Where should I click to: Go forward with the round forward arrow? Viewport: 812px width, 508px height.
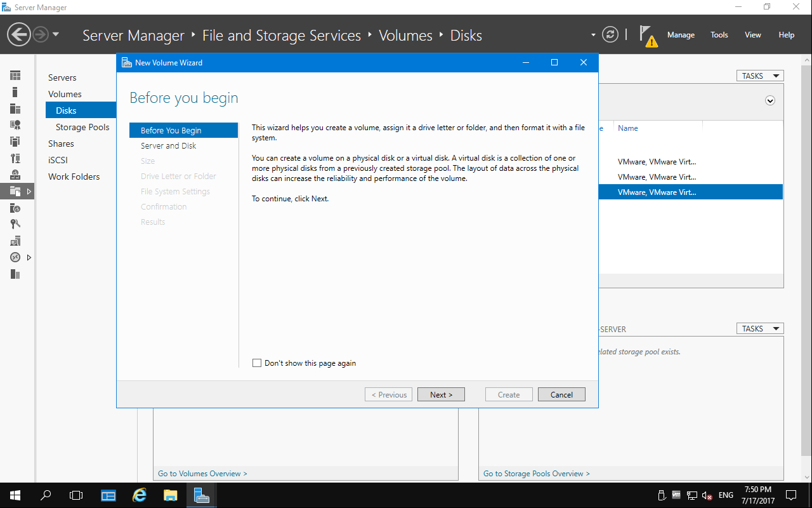(x=41, y=34)
